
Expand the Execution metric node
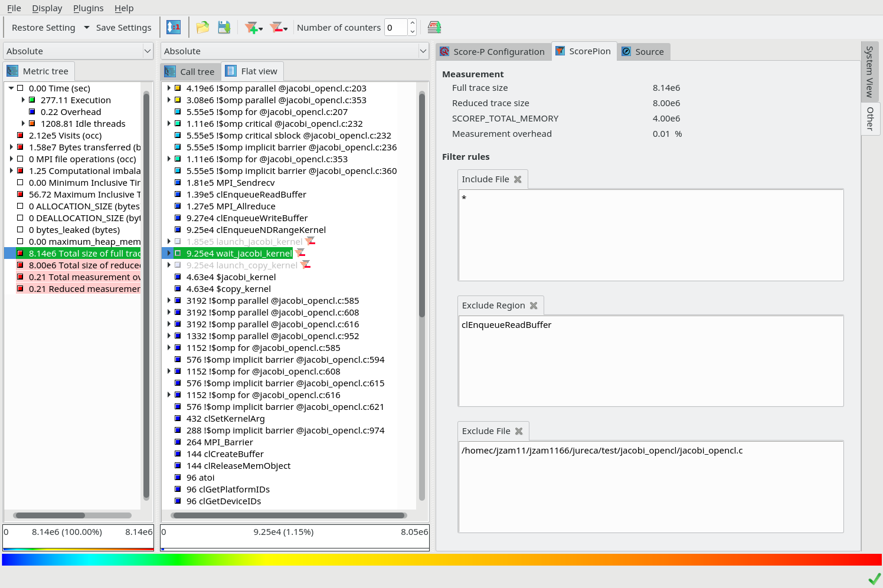(23, 100)
